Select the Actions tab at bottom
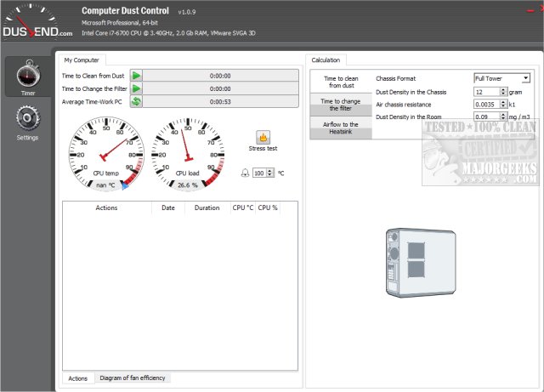The image size is (544, 392). pyautogui.click(x=77, y=378)
